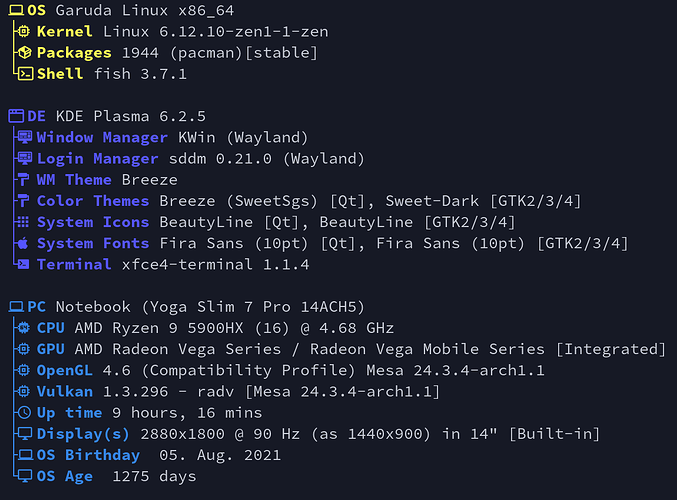Click the KDE Plasma 6.2.5 text
677x500 pixels.
coord(131,116)
